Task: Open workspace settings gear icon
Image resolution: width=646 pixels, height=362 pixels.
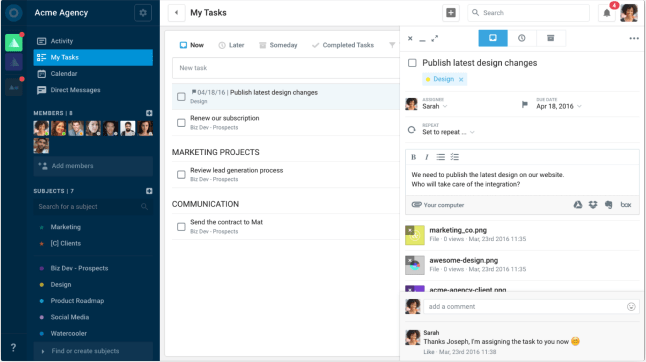Action: click(x=143, y=13)
